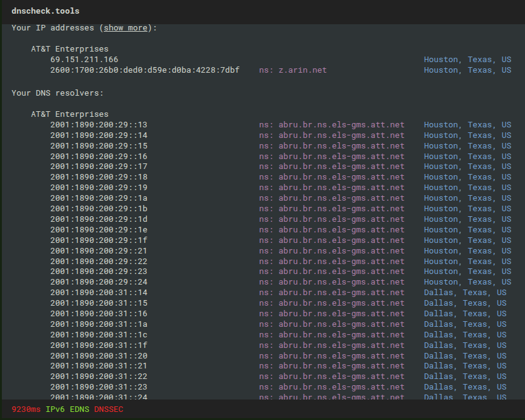The height and width of the screenshot is (420, 525).
Task: Select resolver address 2001:1890:200:31::14
Action: [99, 292]
